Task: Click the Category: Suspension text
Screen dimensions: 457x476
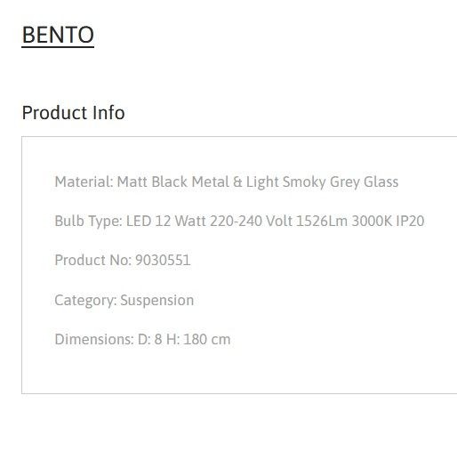Action: click(124, 300)
